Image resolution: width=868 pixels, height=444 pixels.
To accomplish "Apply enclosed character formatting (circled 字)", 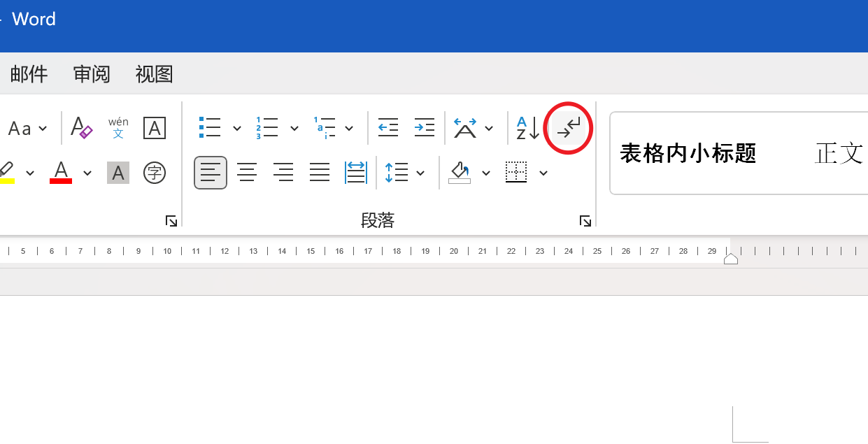I will [x=154, y=172].
